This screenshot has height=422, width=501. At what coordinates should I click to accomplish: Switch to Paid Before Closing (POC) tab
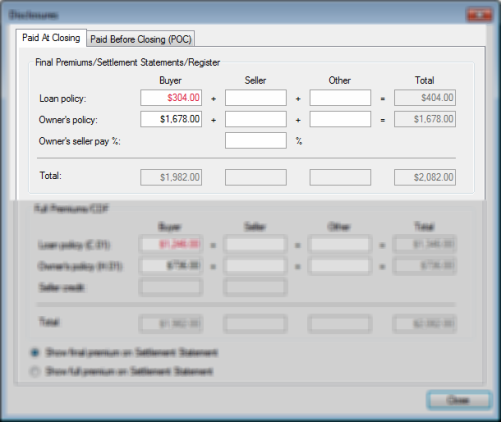click(141, 39)
